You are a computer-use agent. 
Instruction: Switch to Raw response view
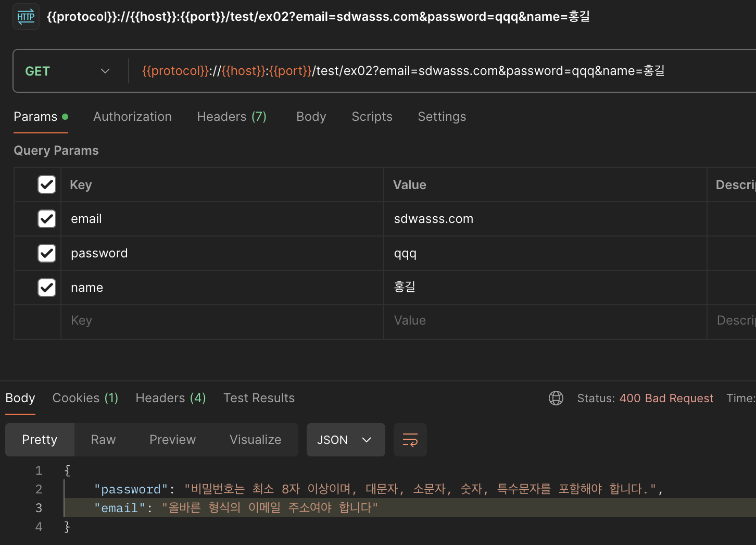tap(103, 440)
